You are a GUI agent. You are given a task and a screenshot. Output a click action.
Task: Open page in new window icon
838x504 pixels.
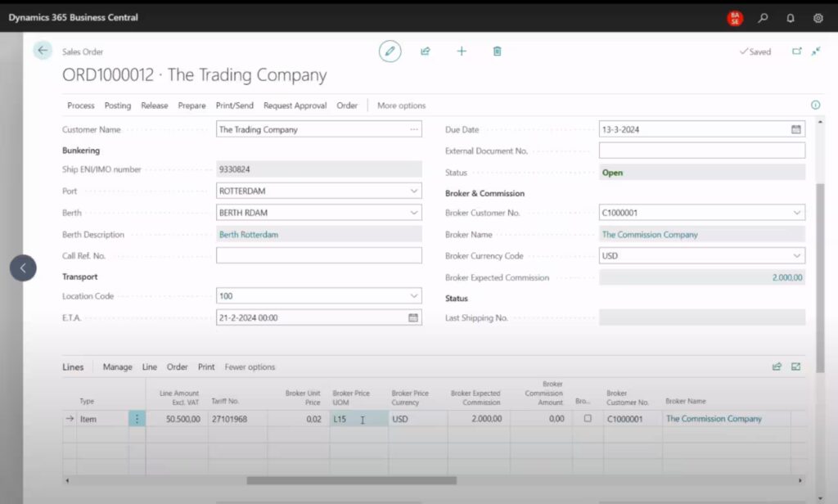[x=796, y=52]
